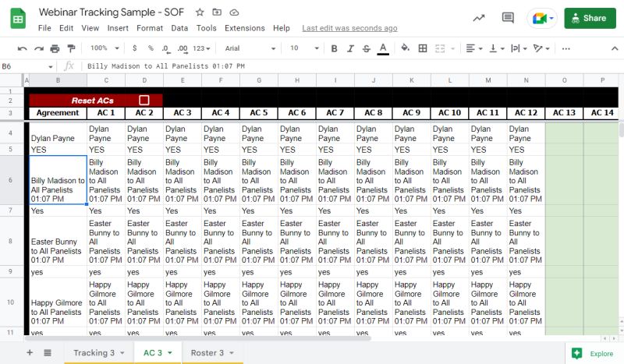Viewport: 624px width, 364px height.
Task: Select row 6 header
Action: 10,180
